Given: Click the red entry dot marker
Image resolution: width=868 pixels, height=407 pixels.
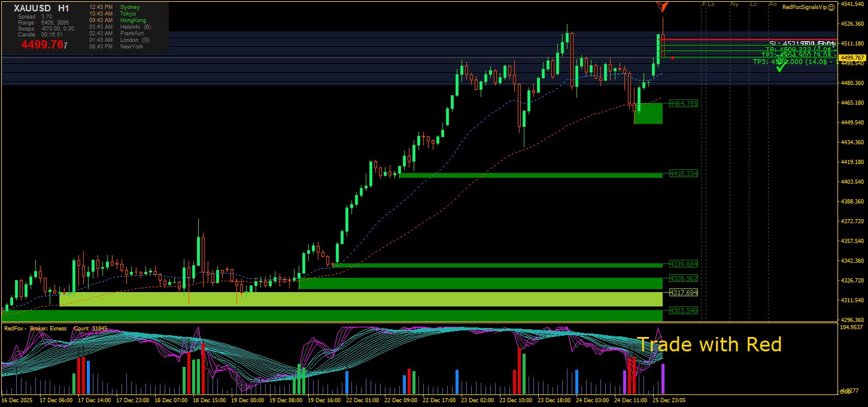Looking at the screenshot, I should pos(673,57).
